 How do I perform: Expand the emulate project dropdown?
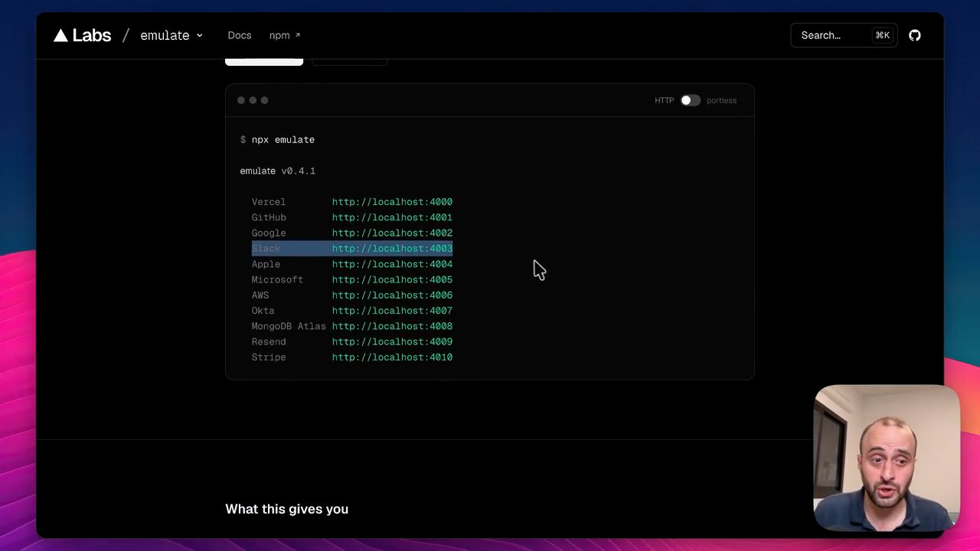coord(171,35)
